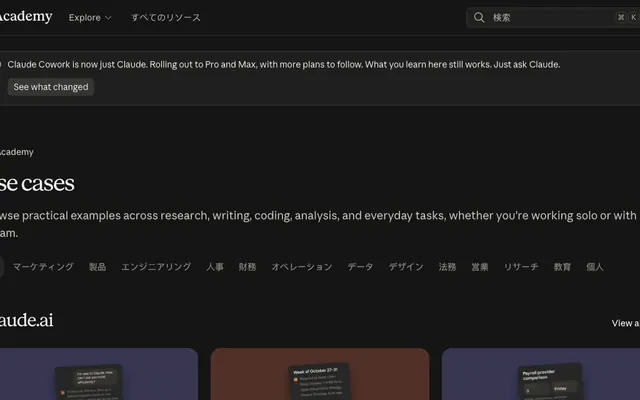
Task: Open the brown Week of October card
Action: 320,374
